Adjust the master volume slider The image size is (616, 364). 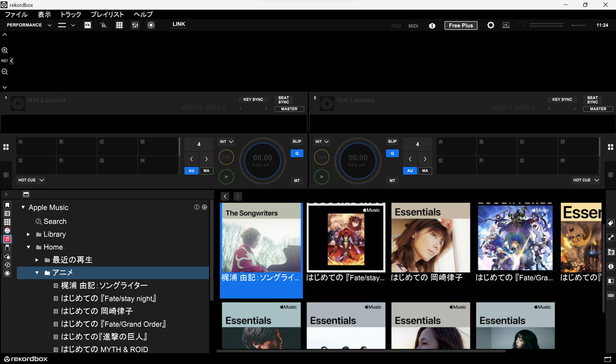pos(579,25)
